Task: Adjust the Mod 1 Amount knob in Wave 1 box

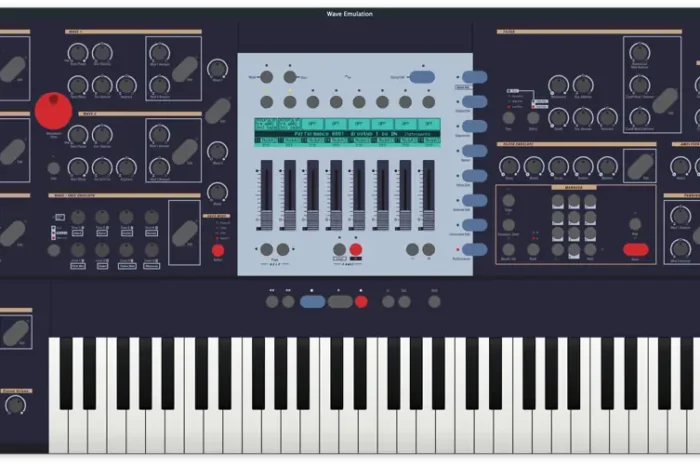Action: click(159, 52)
